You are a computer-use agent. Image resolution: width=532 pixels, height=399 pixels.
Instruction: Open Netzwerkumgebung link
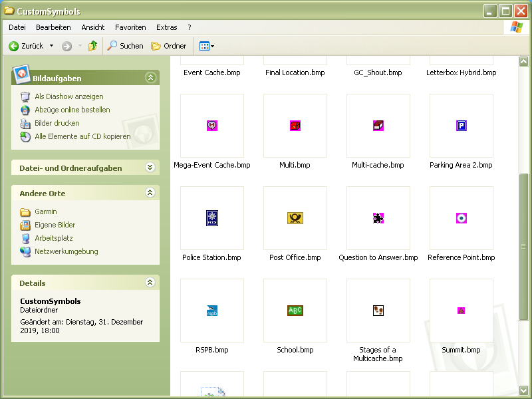click(x=66, y=251)
